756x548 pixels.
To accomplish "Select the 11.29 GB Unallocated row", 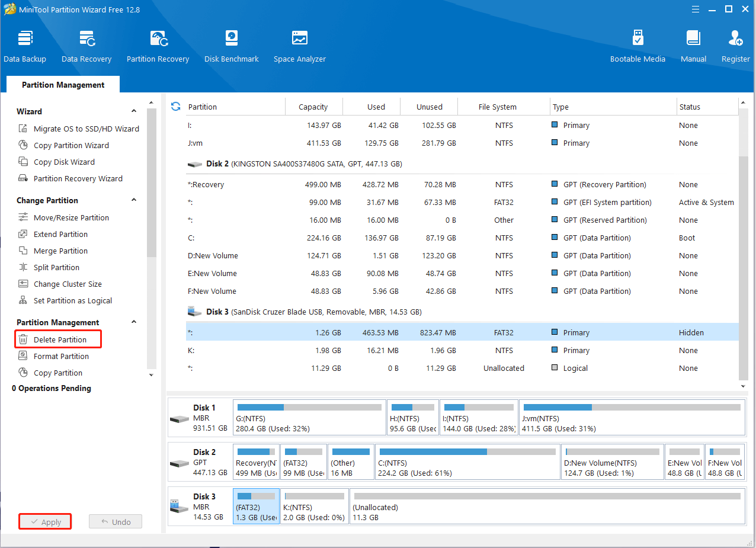I will [x=463, y=368].
